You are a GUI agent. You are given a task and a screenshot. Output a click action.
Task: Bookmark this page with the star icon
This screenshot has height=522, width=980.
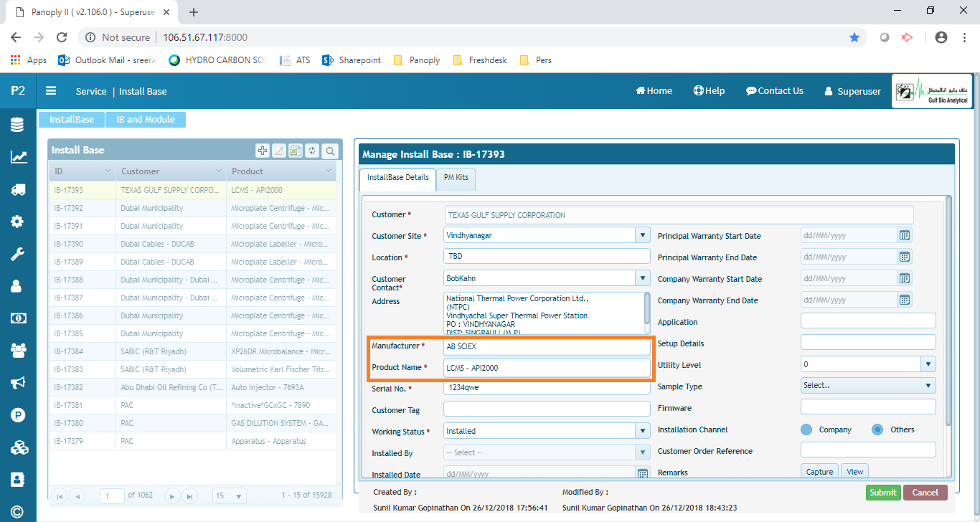(x=854, y=37)
